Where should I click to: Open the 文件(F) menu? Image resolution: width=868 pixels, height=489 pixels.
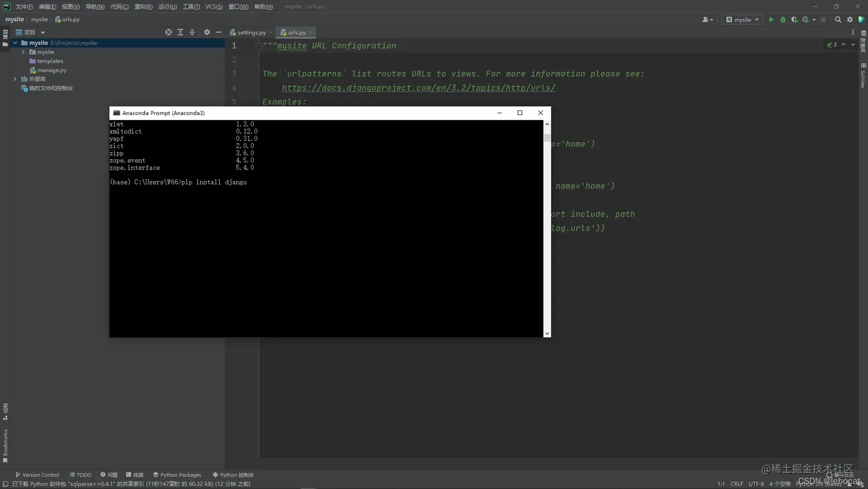[x=24, y=6]
